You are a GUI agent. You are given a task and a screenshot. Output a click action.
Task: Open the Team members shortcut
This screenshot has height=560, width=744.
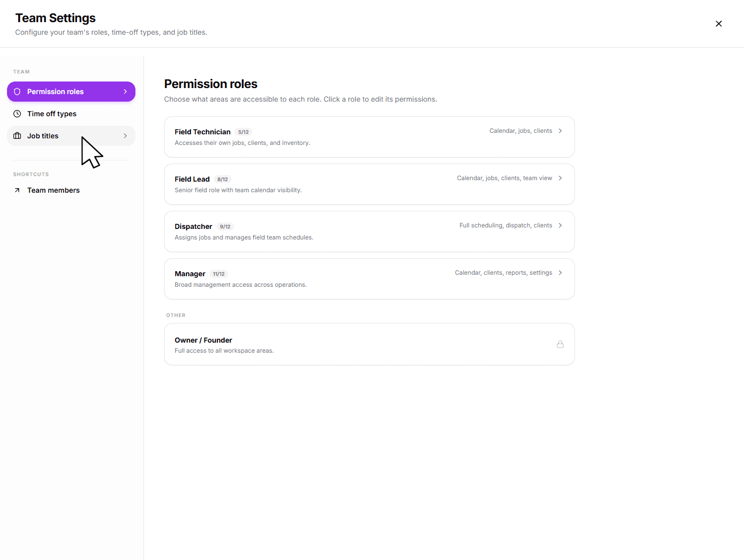(x=53, y=190)
